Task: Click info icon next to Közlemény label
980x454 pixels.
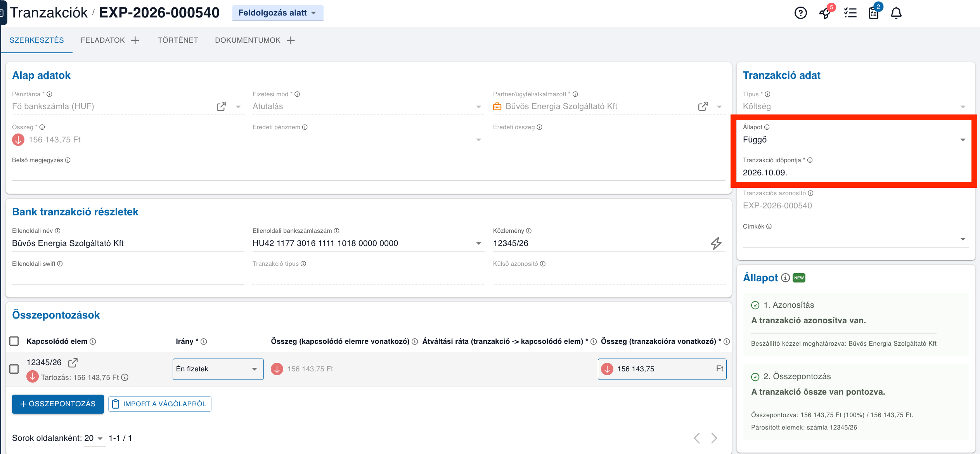Action: (x=529, y=231)
